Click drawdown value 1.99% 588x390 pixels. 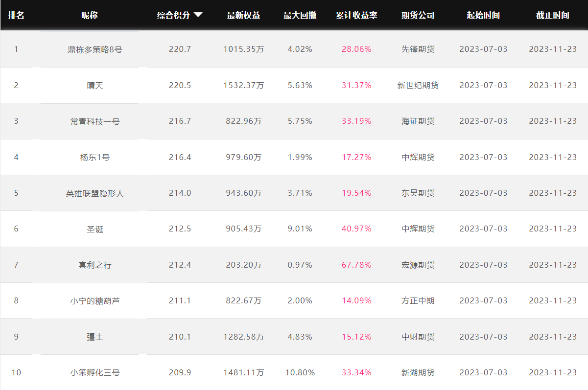pos(300,157)
